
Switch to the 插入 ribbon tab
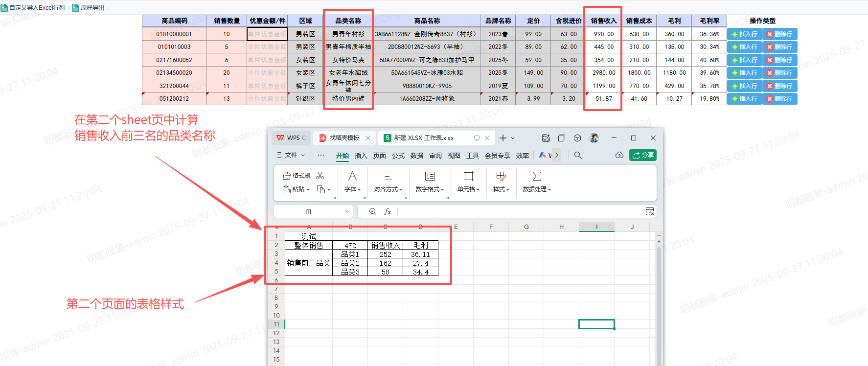tap(361, 156)
